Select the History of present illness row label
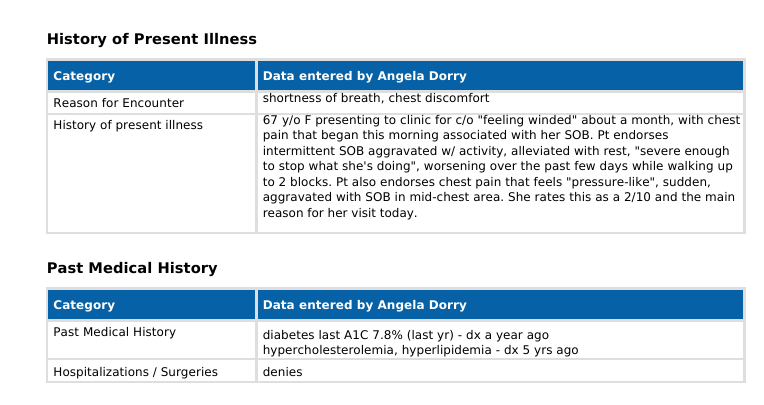This screenshot has height=405, width=764. point(128,125)
